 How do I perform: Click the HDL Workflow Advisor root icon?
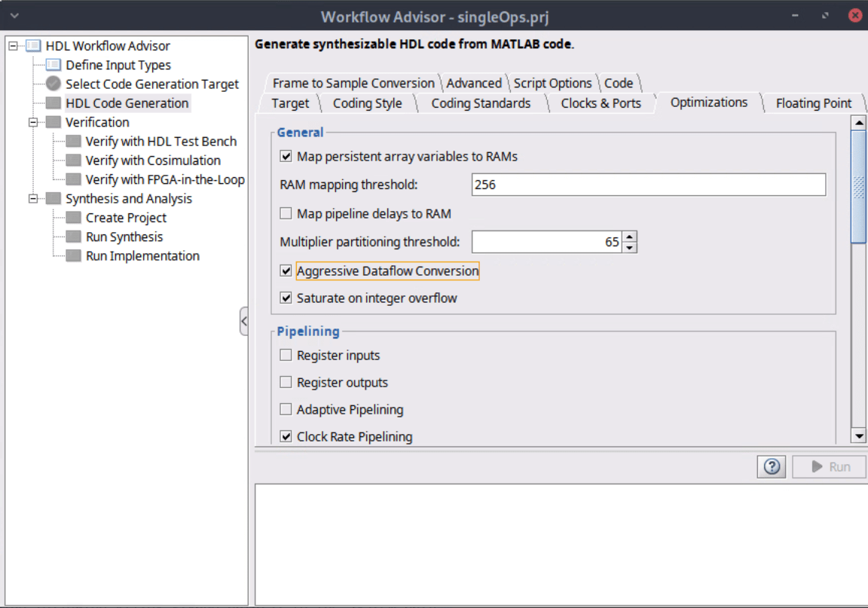(x=33, y=46)
